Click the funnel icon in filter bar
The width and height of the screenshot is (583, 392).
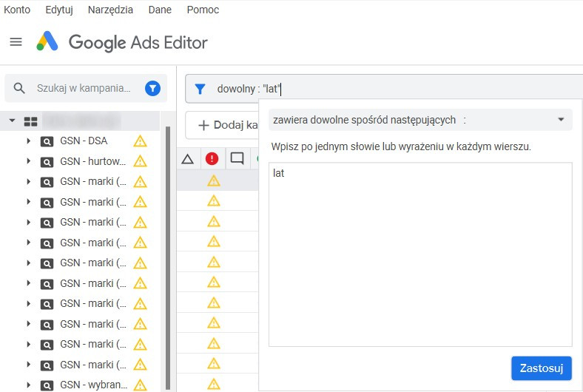pyautogui.click(x=200, y=89)
